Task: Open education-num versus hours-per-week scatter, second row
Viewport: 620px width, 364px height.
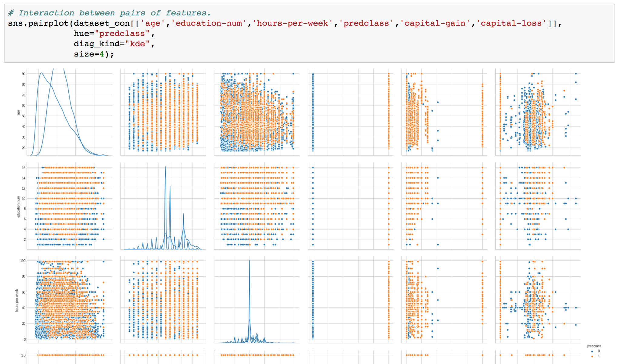Action: tap(257, 206)
